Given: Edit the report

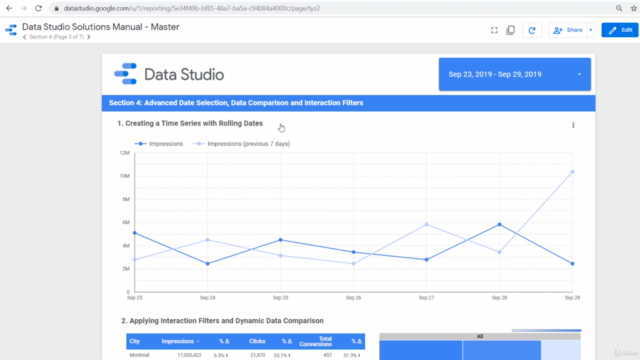Looking at the screenshot, I should [x=620, y=30].
